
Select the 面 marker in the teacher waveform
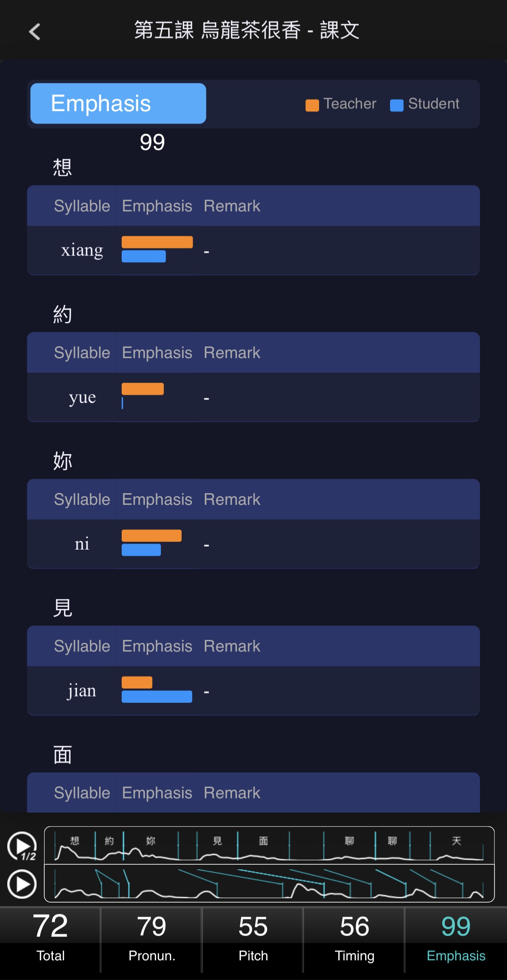pyautogui.click(x=264, y=841)
